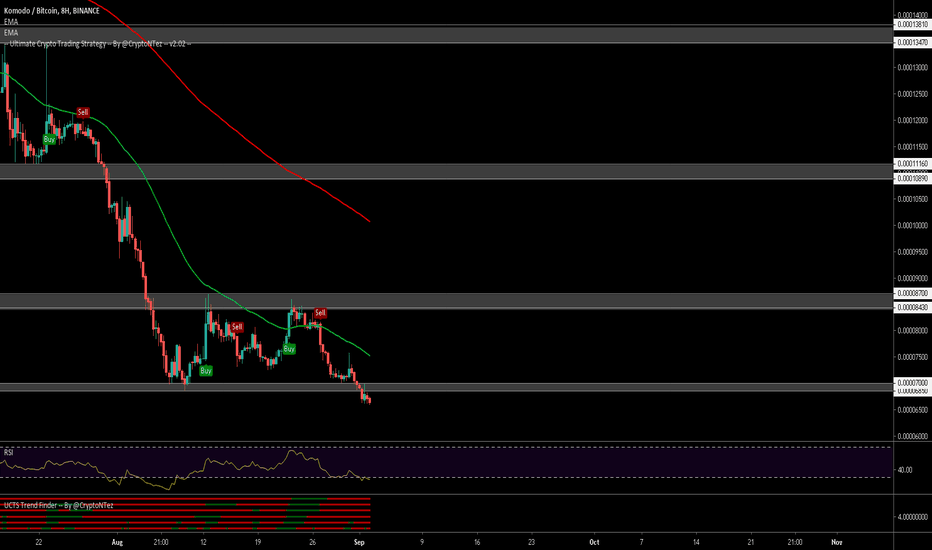
Task: Click the Sep label on time axis
Action: click(x=358, y=542)
